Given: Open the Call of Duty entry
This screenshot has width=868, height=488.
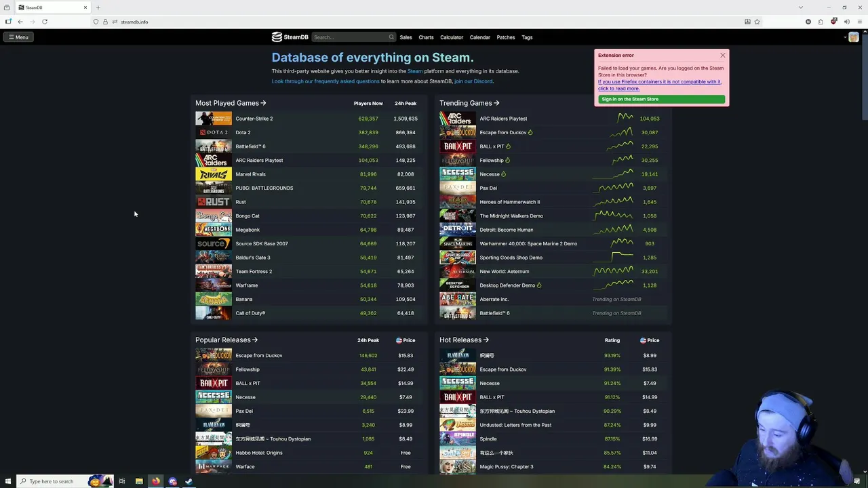Looking at the screenshot, I should [250, 313].
